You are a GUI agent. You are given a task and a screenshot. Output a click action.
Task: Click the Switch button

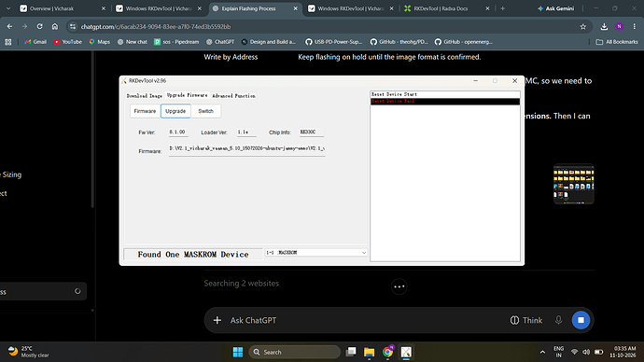tap(205, 111)
